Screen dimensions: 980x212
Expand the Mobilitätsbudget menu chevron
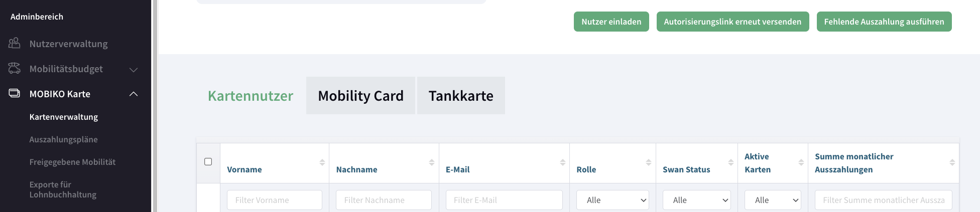(x=134, y=69)
